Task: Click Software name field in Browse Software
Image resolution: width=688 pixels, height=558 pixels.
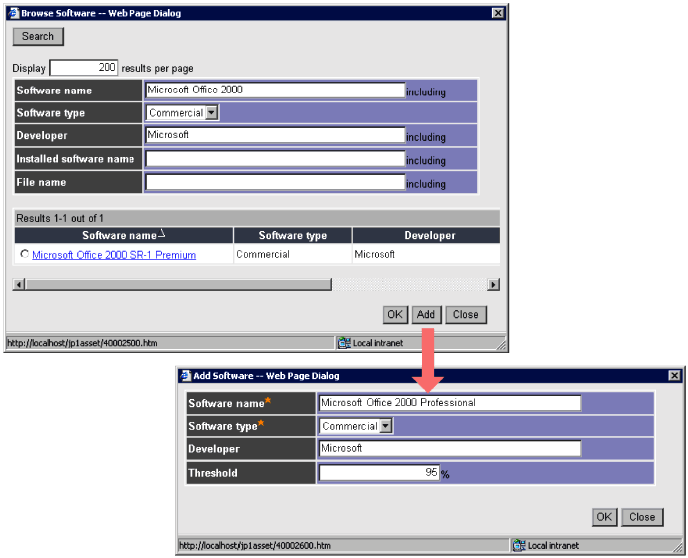Action: (x=275, y=90)
